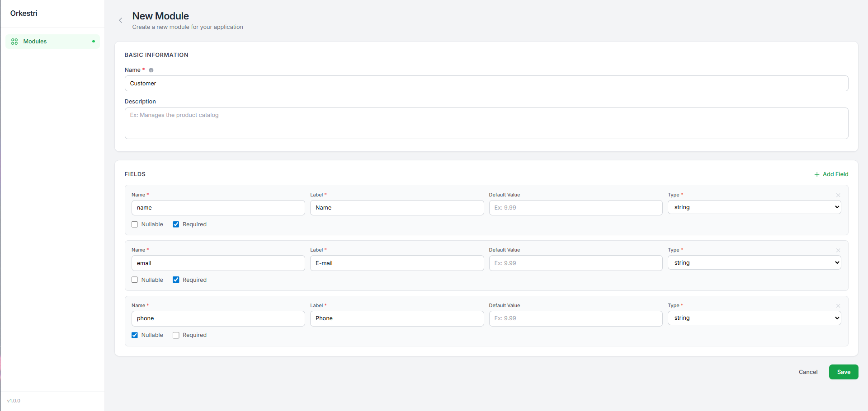Screen dimensions: 868x411
Task: Disable Required for the email field
Action: [x=176, y=280]
